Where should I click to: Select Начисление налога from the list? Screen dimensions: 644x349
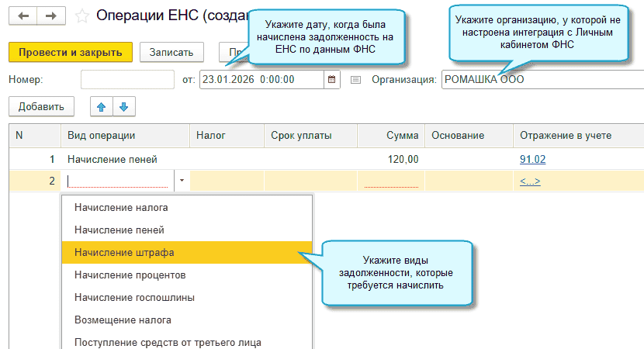point(121,207)
